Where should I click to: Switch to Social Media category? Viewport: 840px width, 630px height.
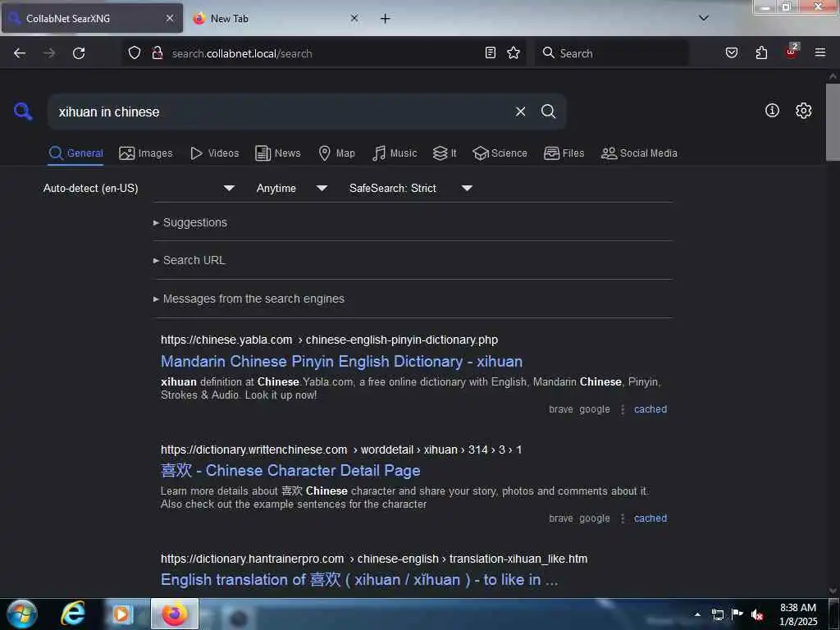(639, 153)
